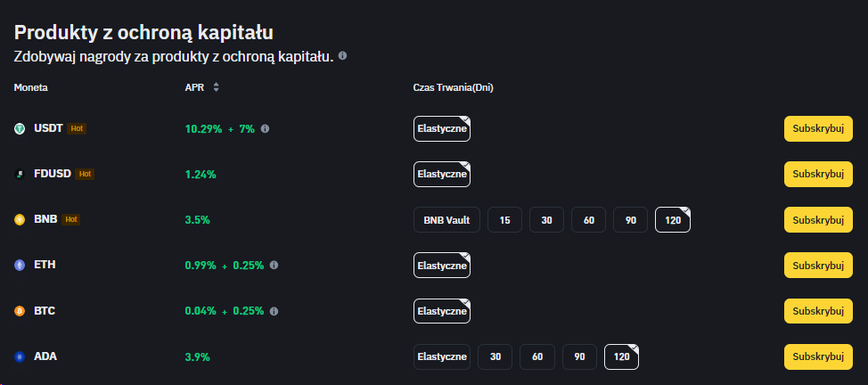Select 120-day duration for ADA

pyautogui.click(x=621, y=356)
